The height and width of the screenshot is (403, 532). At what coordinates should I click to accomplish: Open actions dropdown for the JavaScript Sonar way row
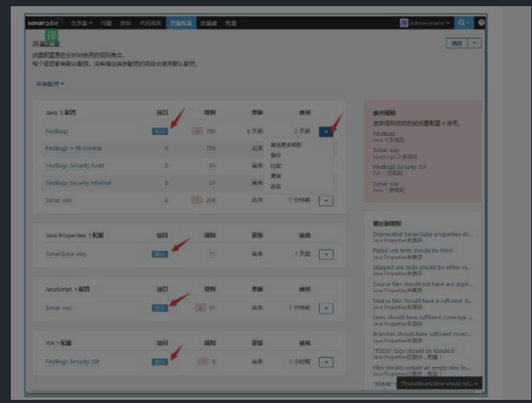point(326,308)
